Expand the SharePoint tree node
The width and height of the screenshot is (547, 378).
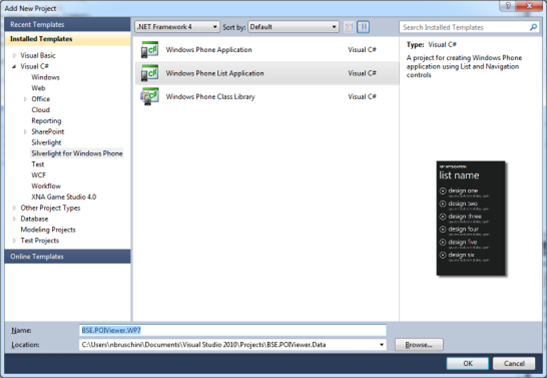(x=25, y=131)
